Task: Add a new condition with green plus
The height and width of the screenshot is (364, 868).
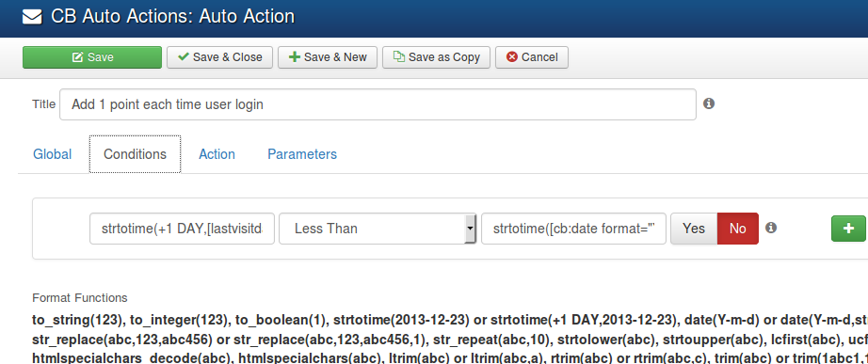Action: [x=848, y=229]
